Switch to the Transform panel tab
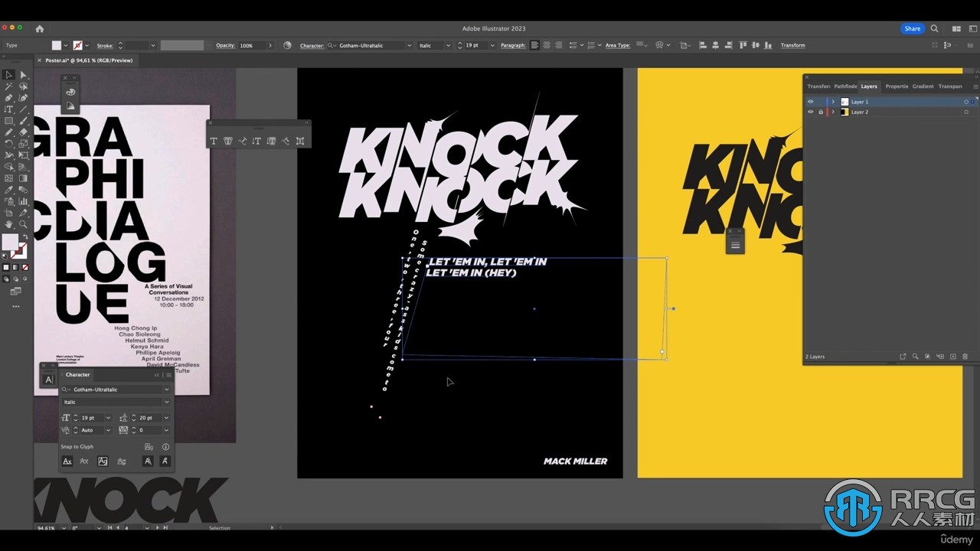Viewport: 980px width, 551px height. [818, 86]
